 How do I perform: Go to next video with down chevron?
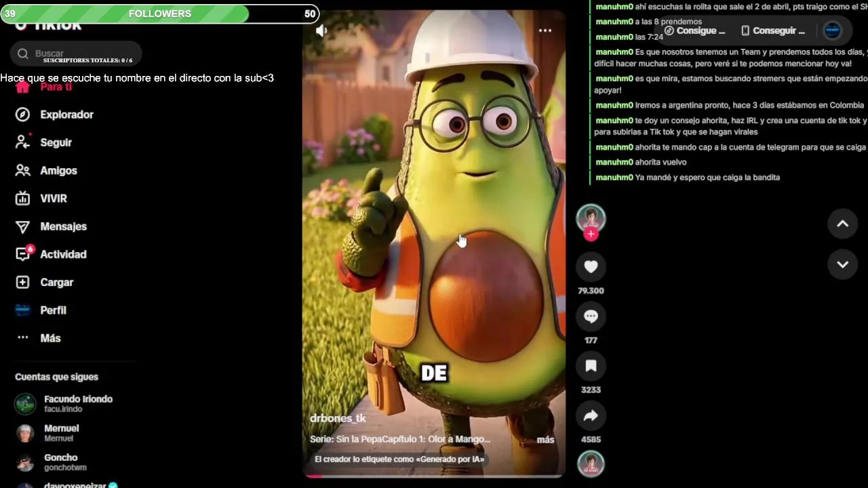point(842,264)
